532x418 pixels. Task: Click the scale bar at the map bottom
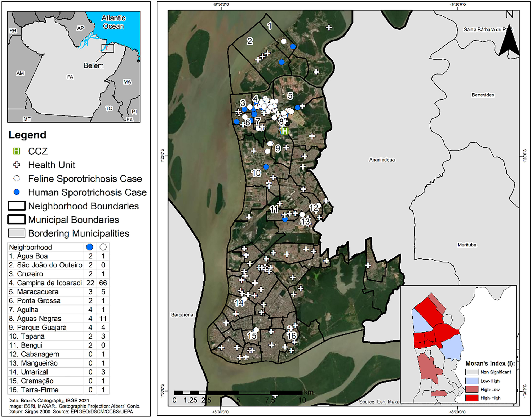pos(238,393)
